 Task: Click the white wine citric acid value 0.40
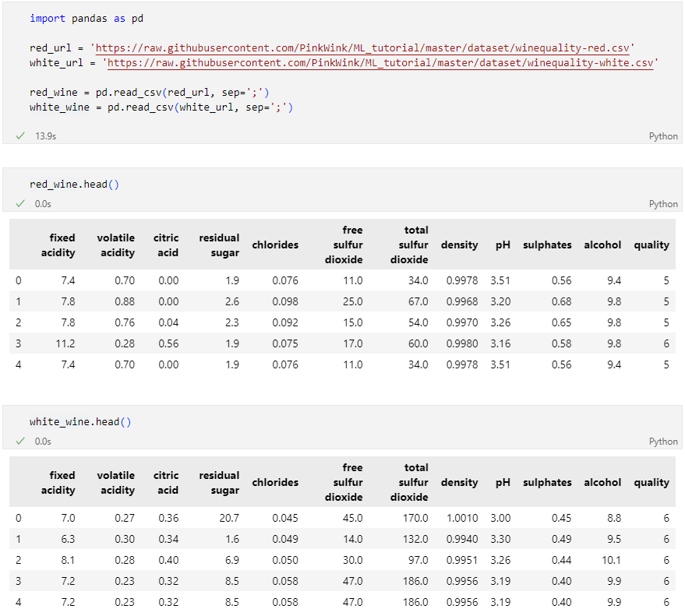coord(168,560)
